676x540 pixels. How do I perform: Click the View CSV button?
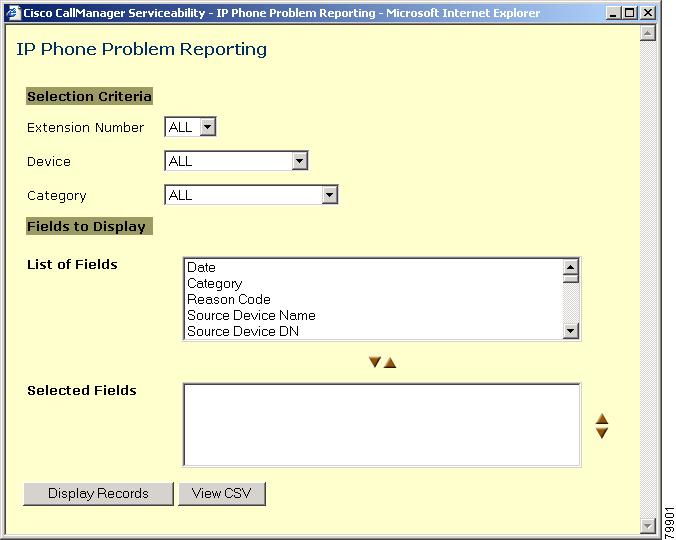(222, 493)
